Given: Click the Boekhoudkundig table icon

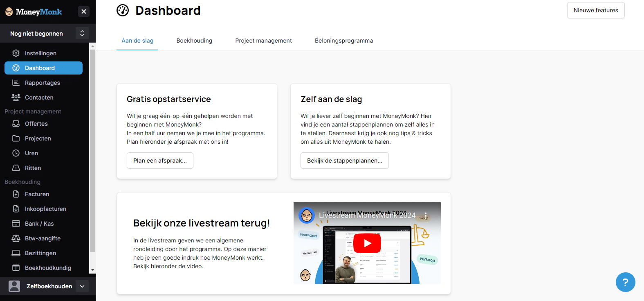Looking at the screenshot, I should tap(16, 268).
